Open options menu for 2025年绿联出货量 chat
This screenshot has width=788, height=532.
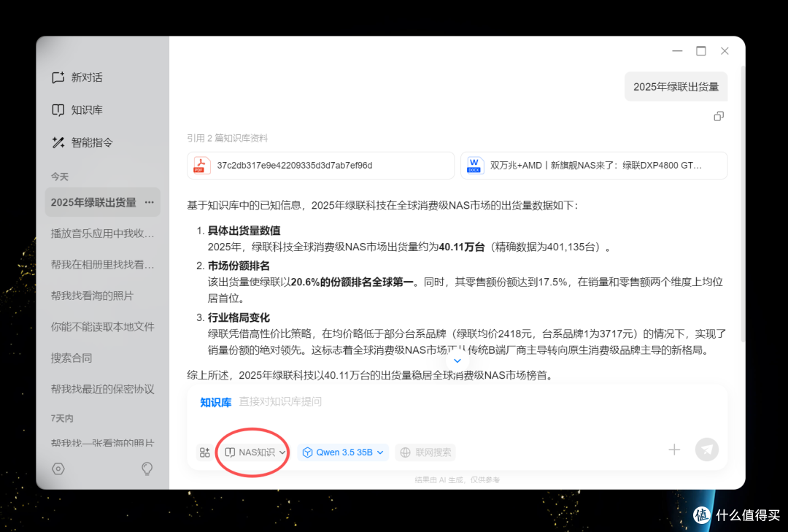150,202
